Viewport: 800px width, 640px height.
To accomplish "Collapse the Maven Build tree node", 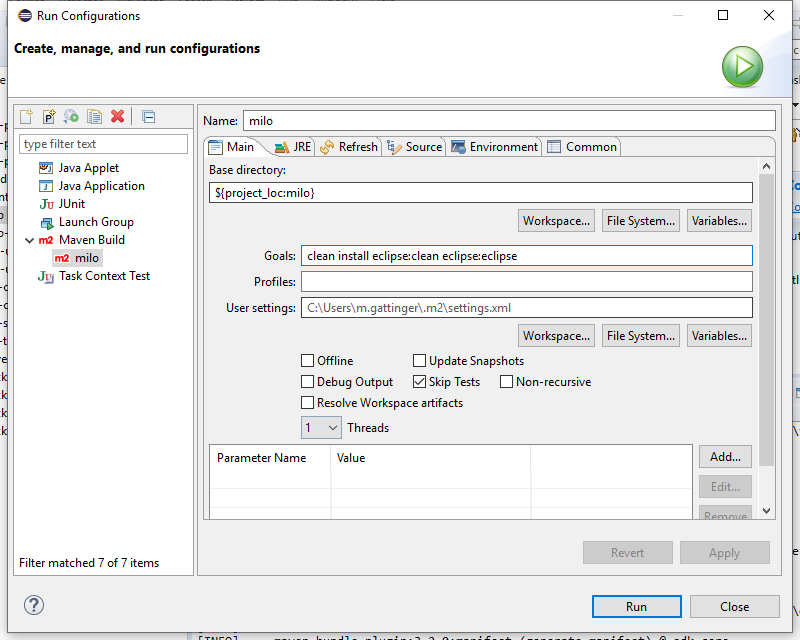I will click(29, 240).
